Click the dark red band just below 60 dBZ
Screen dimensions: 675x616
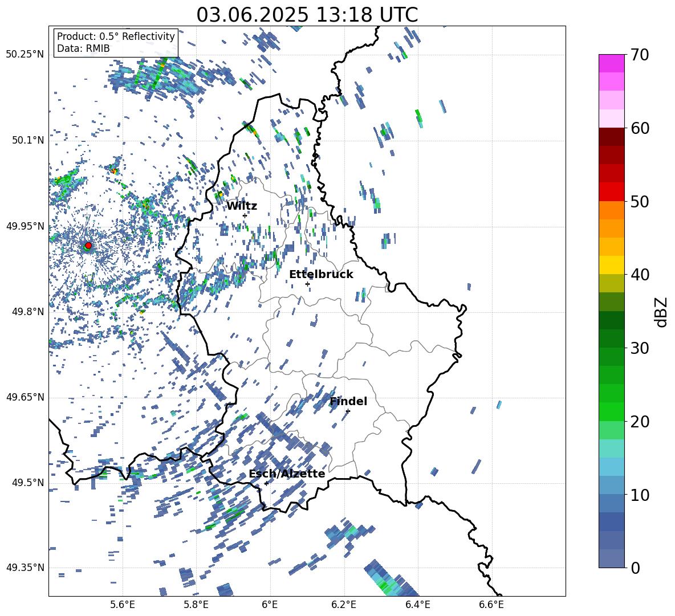(611, 137)
